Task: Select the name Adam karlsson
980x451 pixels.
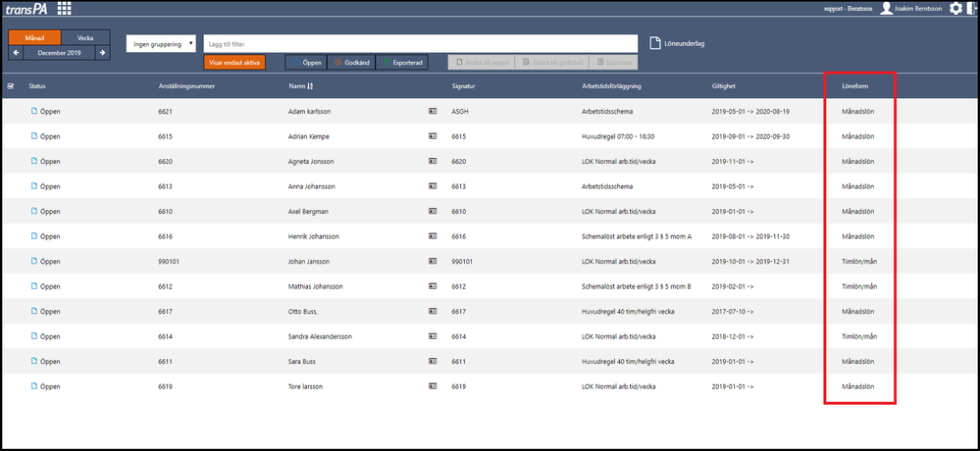Action: pyautogui.click(x=309, y=111)
